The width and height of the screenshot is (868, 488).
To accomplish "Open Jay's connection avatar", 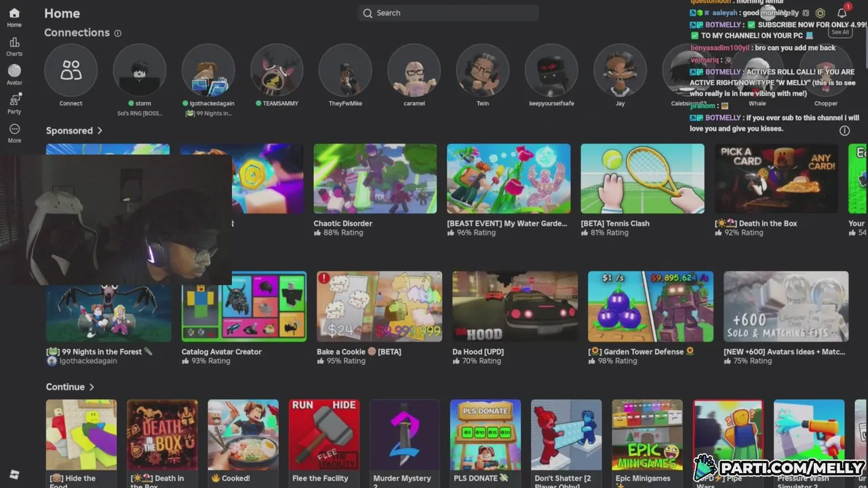I will [x=620, y=70].
